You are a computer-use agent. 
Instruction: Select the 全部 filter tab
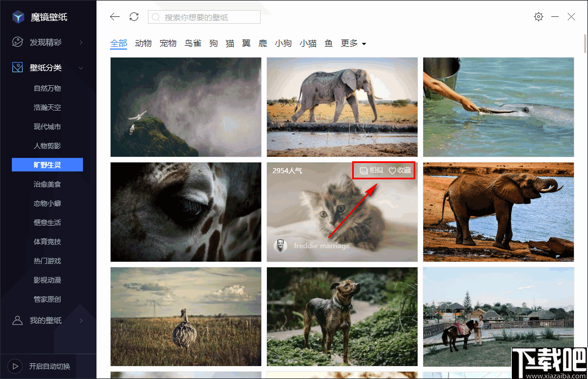tap(119, 43)
